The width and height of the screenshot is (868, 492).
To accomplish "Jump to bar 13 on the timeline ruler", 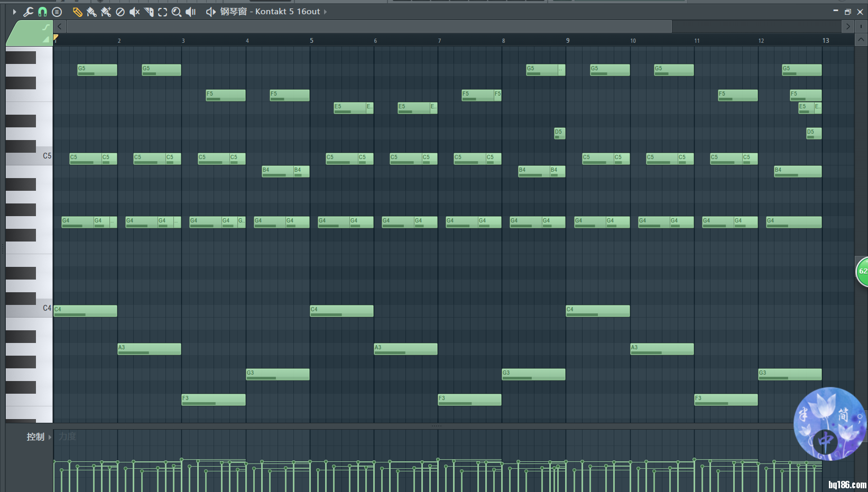I will pyautogui.click(x=826, y=41).
